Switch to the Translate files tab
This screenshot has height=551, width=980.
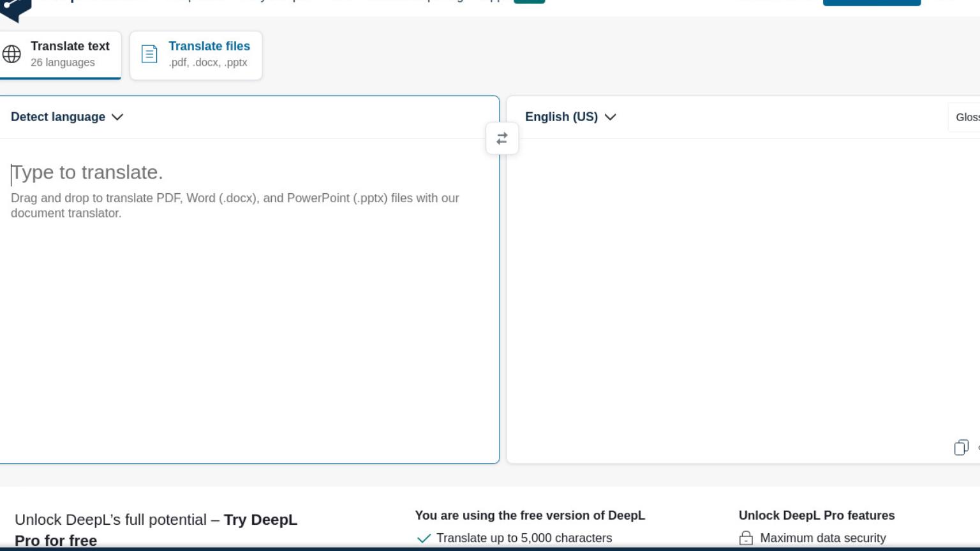click(196, 55)
